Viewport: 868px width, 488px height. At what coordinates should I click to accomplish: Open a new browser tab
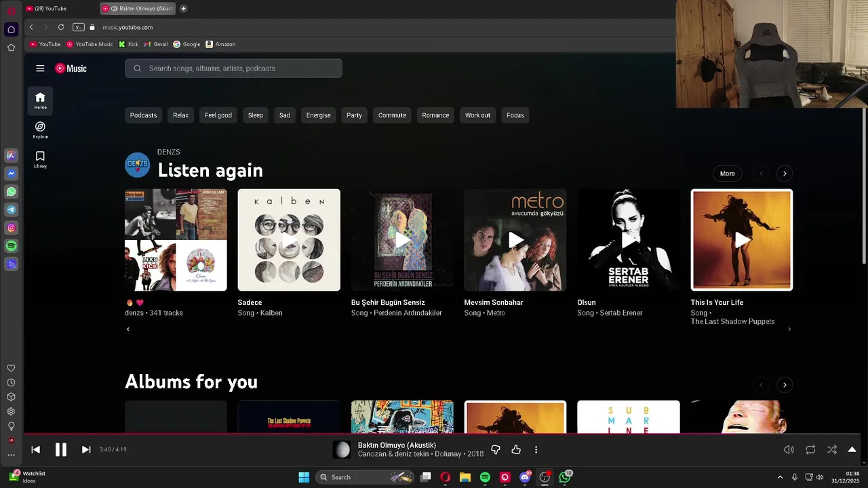183,8
